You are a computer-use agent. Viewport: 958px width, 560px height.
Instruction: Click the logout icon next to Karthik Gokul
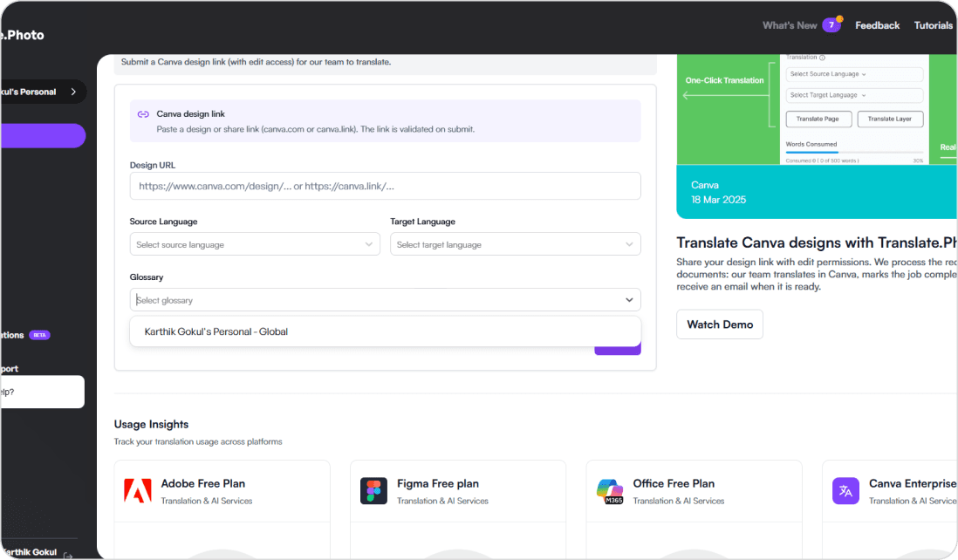point(68,555)
